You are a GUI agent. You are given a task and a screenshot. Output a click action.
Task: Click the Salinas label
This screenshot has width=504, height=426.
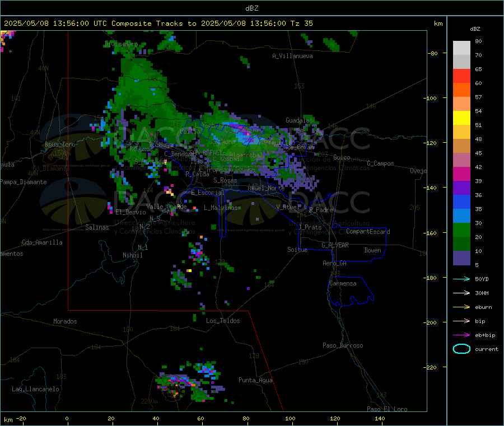(97, 227)
